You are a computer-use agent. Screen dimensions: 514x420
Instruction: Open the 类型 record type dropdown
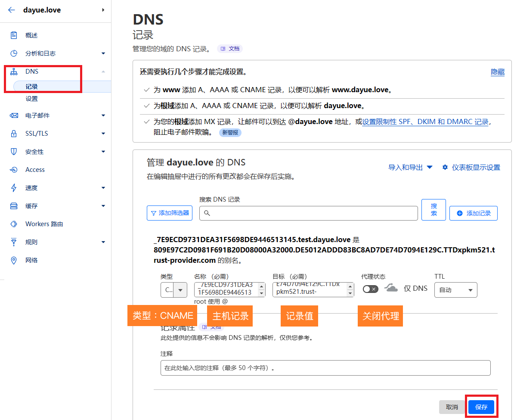(x=174, y=290)
